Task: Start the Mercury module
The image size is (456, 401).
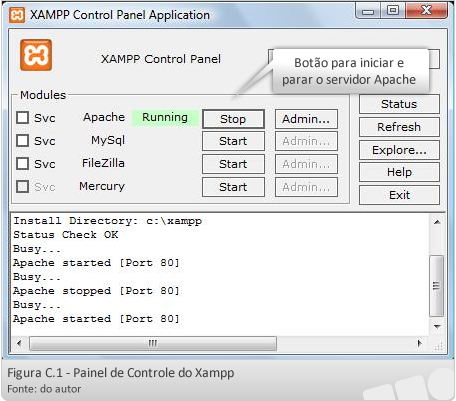Action: click(x=233, y=187)
